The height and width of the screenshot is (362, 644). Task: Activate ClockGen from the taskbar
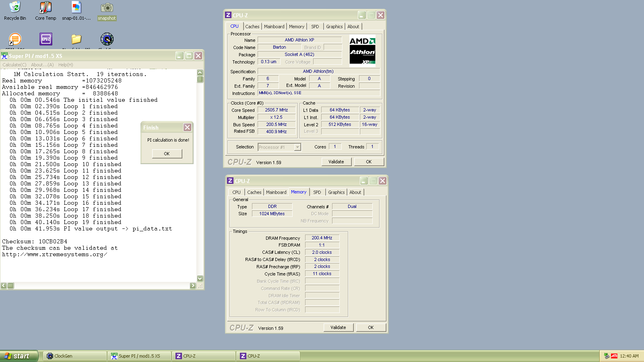pos(75,356)
